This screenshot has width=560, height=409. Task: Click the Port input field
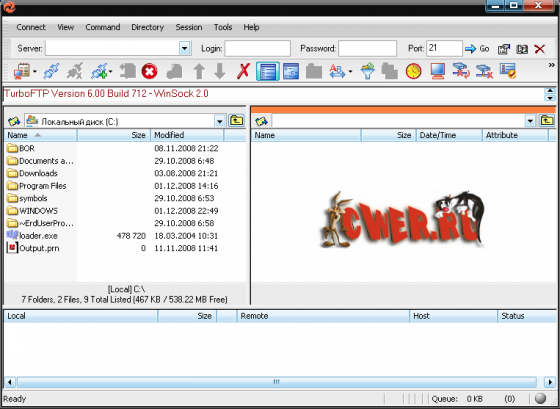444,48
